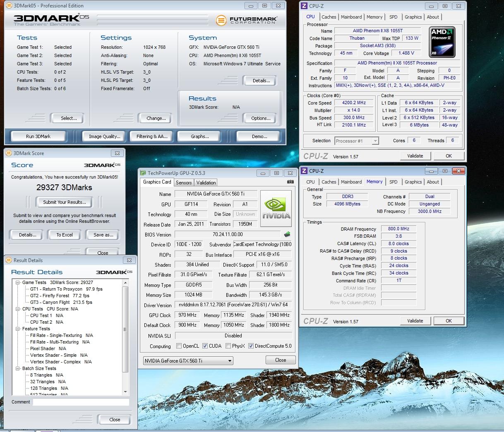Click the 4200.2 MHz core speed value
This screenshot has width=504, height=432.
(x=354, y=103)
